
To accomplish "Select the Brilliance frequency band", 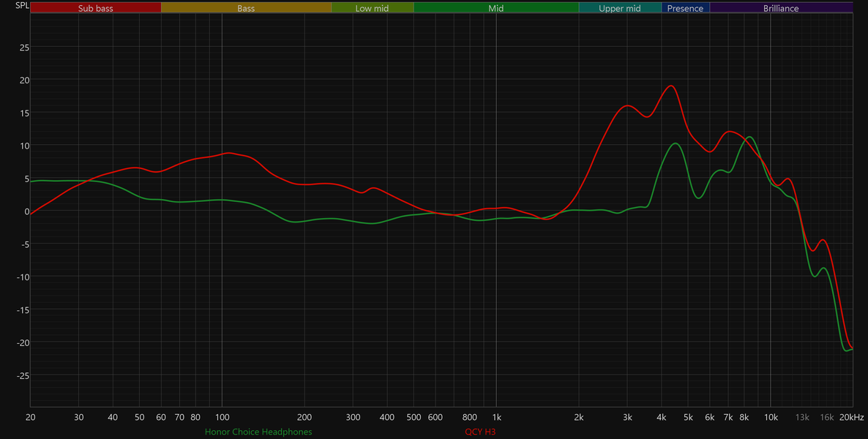I will [x=781, y=8].
